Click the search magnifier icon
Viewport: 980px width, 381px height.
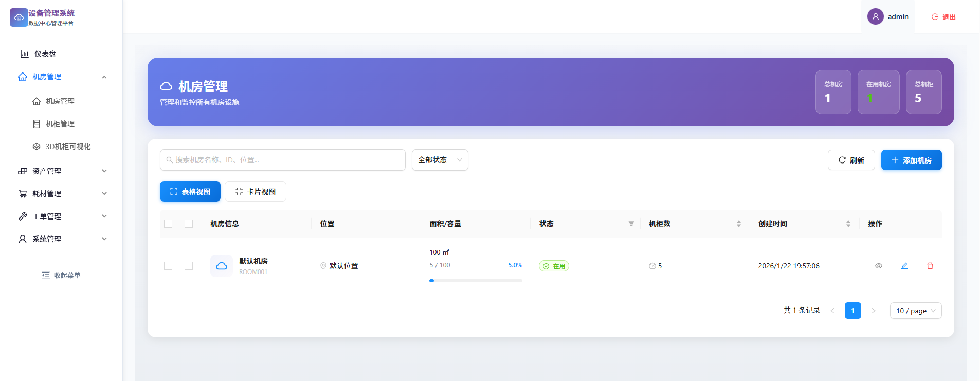point(170,160)
